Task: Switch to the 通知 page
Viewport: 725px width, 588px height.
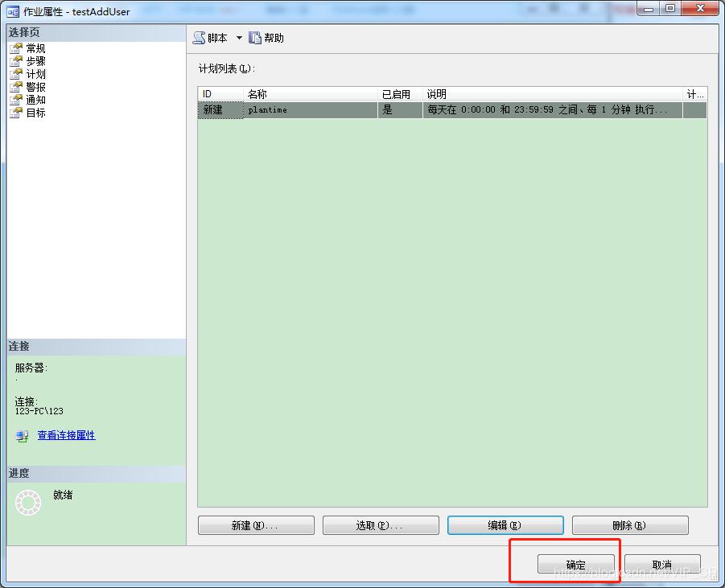Action: [x=35, y=100]
